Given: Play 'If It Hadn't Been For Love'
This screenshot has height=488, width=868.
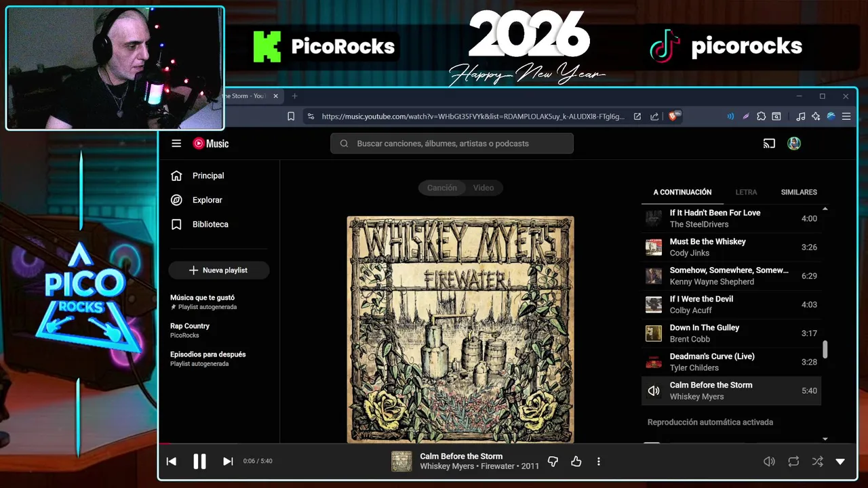Looking at the screenshot, I should pyautogui.click(x=731, y=218).
